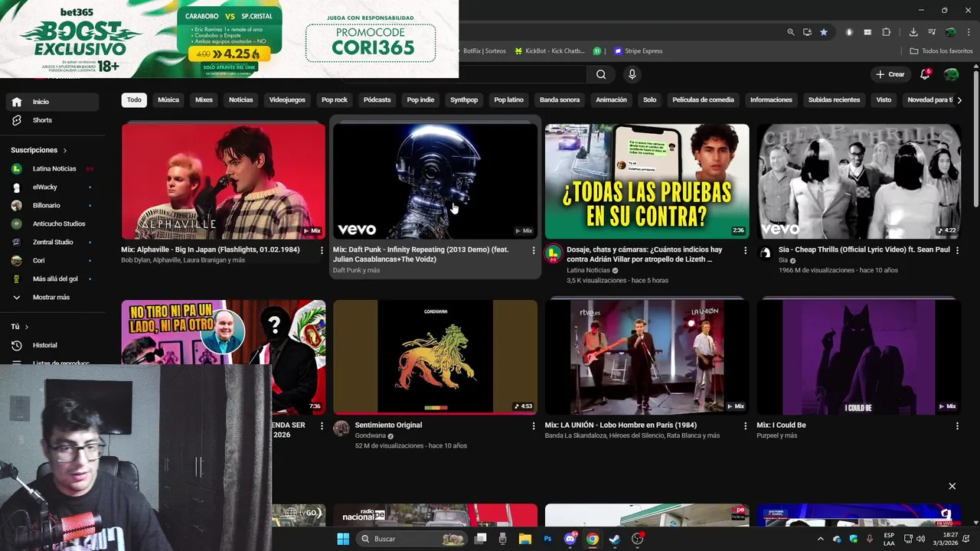The width and height of the screenshot is (980, 551).
Task: Open File Explorer from the taskbar
Action: tap(525, 539)
